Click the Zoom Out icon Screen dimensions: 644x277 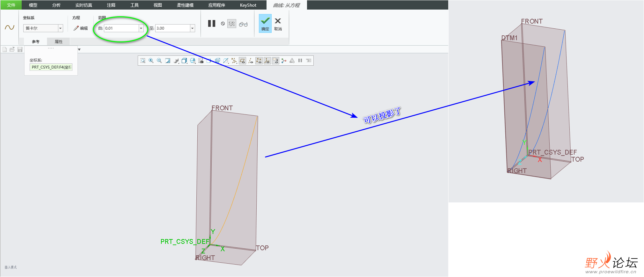159,61
